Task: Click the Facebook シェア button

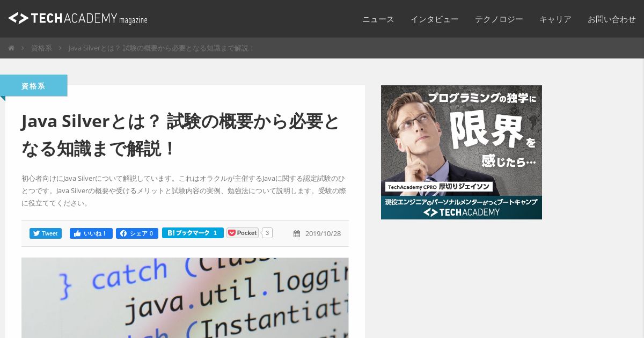Action: [137, 233]
